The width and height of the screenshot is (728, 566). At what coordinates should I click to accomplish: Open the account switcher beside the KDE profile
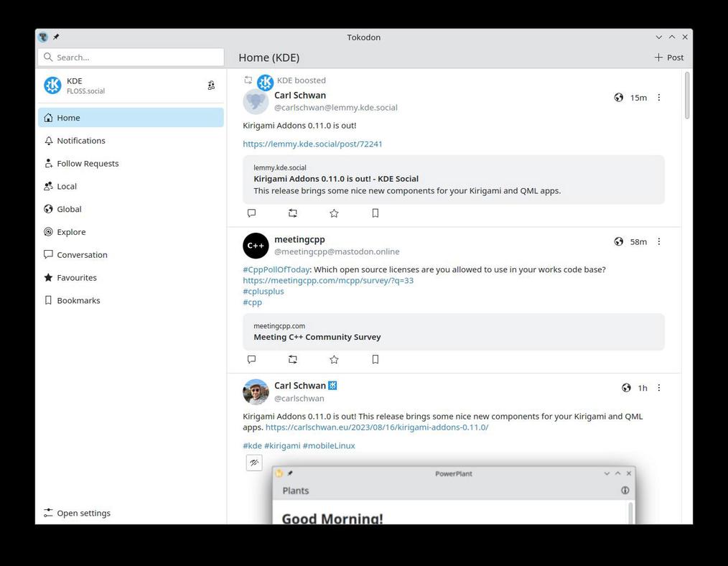click(210, 85)
